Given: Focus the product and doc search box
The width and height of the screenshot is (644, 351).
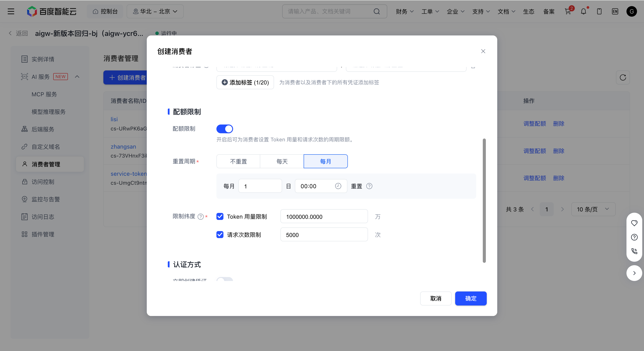Looking at the screenshot, I should (334, 12).
